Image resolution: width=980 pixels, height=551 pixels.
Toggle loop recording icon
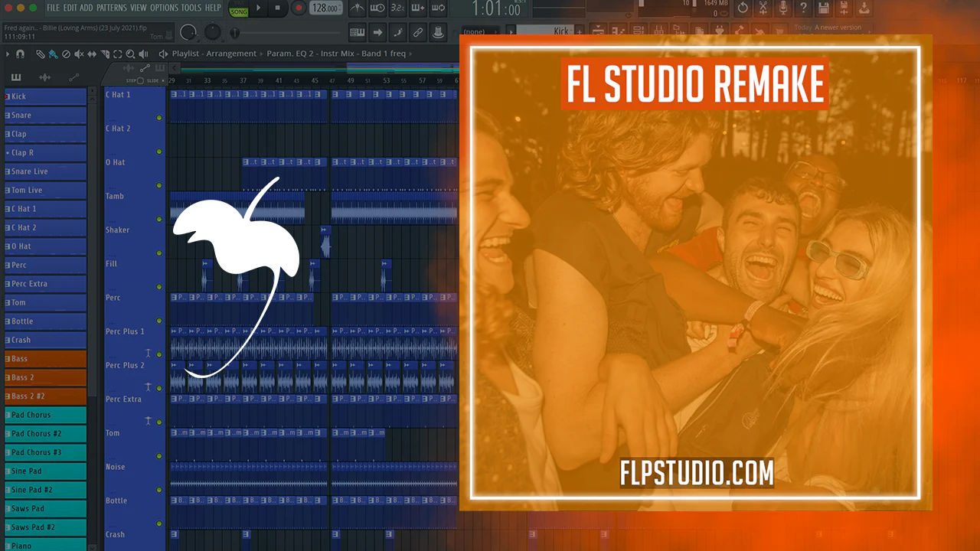pos(438,8)
